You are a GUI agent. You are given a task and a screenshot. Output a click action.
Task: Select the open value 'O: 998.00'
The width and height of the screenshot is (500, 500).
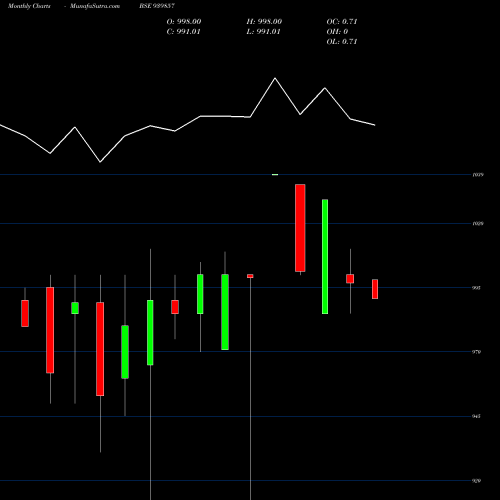(184, 22)
